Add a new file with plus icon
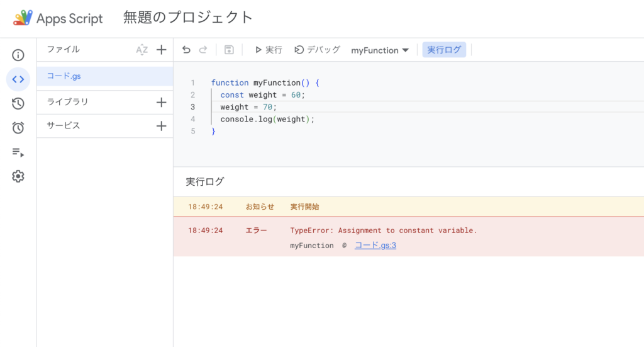Image resolution: width=644 pixels, height=347 pixels. coord(161,50)
